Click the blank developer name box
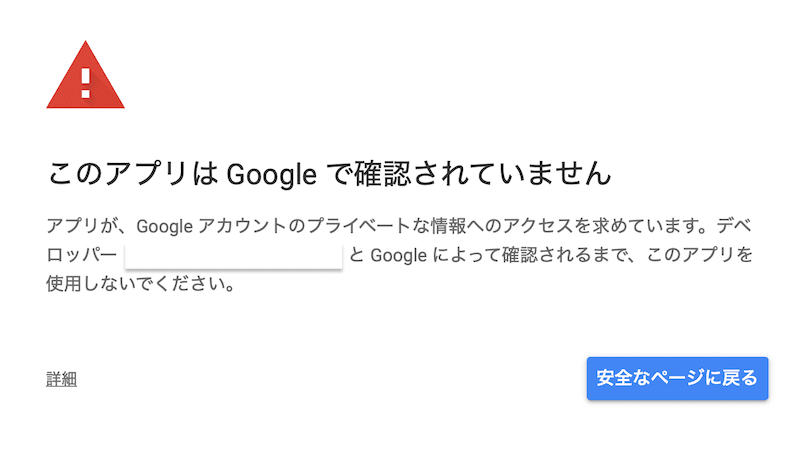800x452 pixels. click(233, 254)
